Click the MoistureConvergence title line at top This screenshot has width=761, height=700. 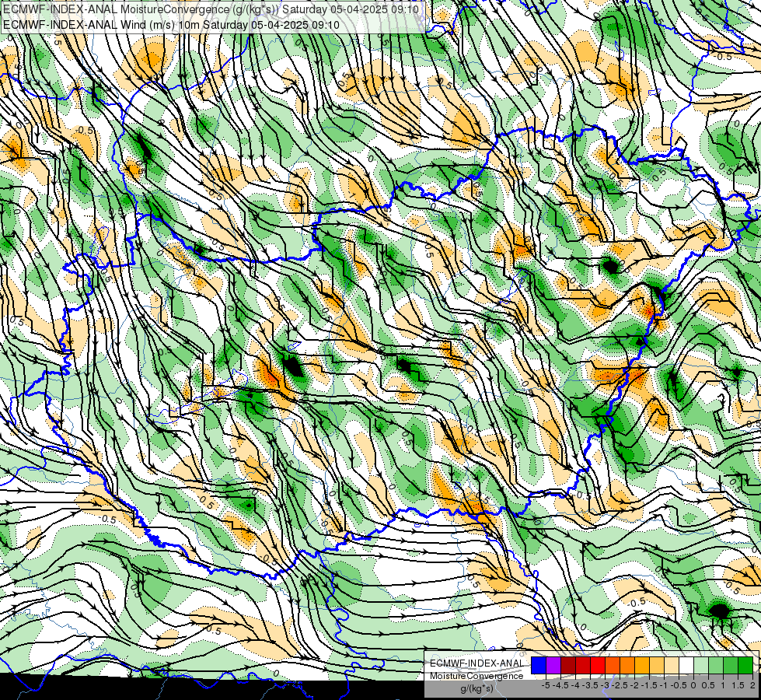point(211,9)
